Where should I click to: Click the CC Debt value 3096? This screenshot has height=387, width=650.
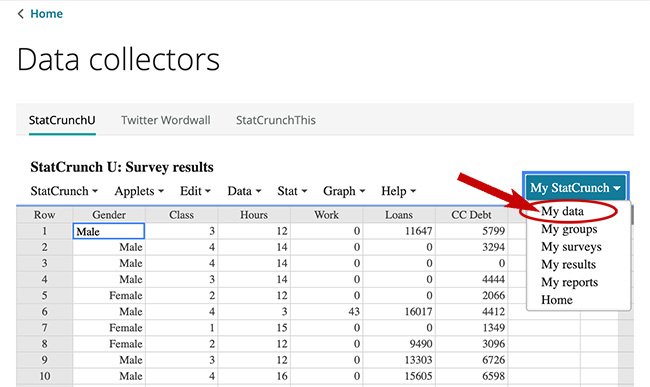click(x=493, y=344)
